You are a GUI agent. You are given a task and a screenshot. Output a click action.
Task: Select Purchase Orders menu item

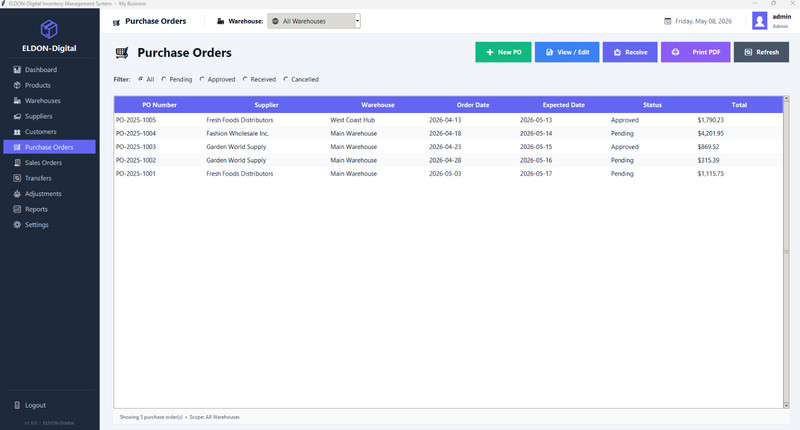(x=49, y=147)
